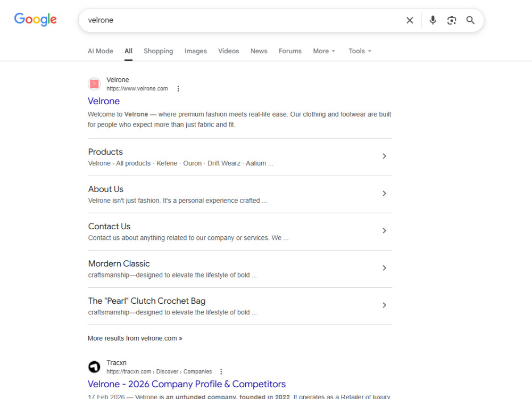The height and width of the screenshot is (399, 532).
Task: Open the Contact Us sitelink
Action: pyautogui.click(x=109, y=226)
